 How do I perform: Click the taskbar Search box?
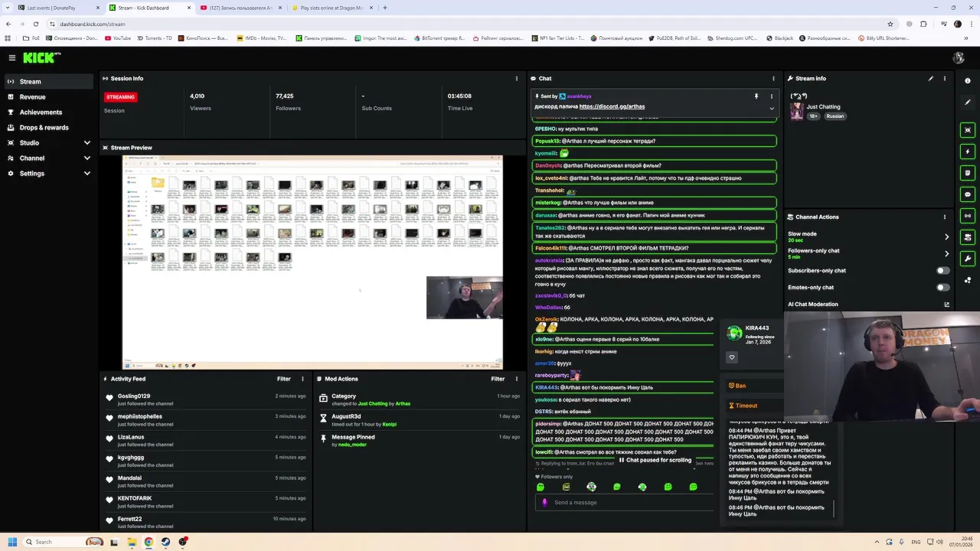(63, 542)
